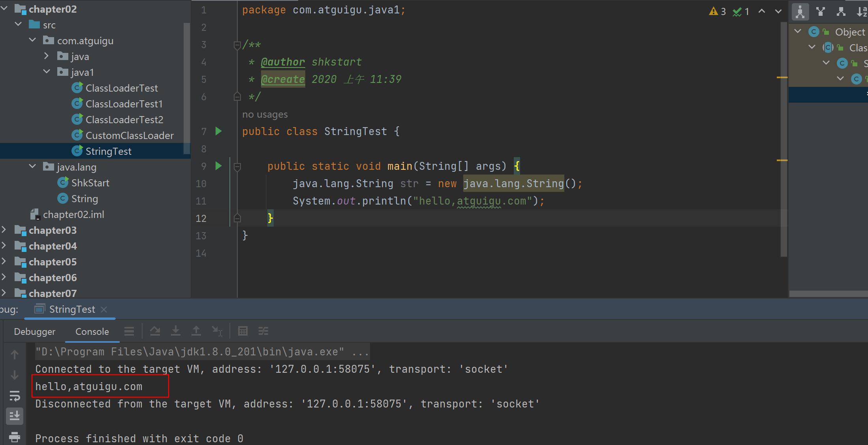Open CustomClassLoader file
The image size is (868, 445).
(x=130, y=135)
